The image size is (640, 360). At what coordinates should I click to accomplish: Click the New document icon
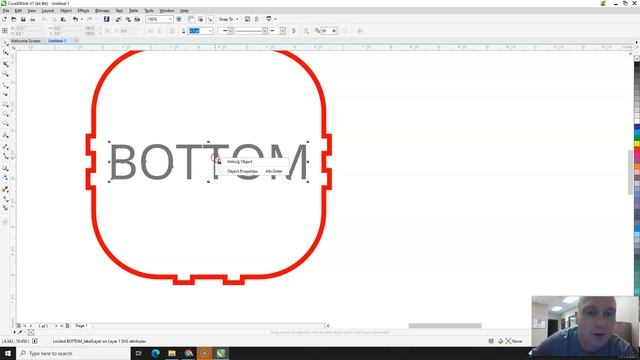point(4,19)
